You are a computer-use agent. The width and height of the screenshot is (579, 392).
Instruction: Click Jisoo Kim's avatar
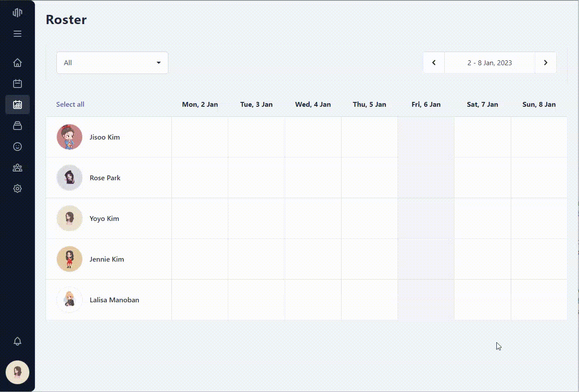tap(70, 137)
